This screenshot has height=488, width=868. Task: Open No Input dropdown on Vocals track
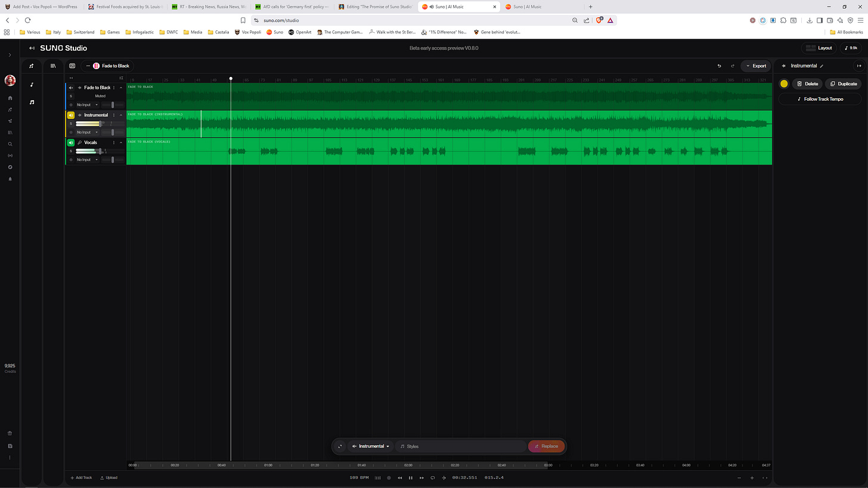tap(87, 160)
